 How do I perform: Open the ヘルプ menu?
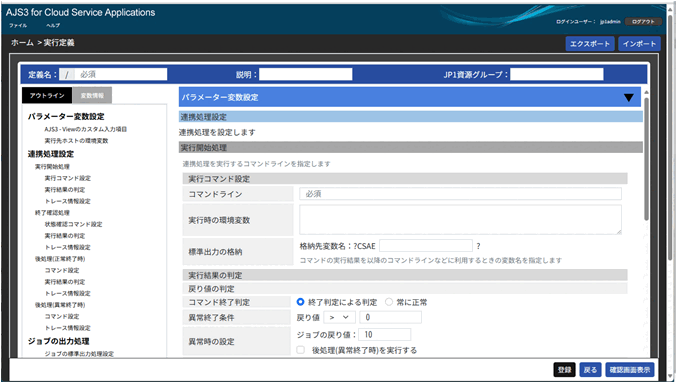point(53,25)
